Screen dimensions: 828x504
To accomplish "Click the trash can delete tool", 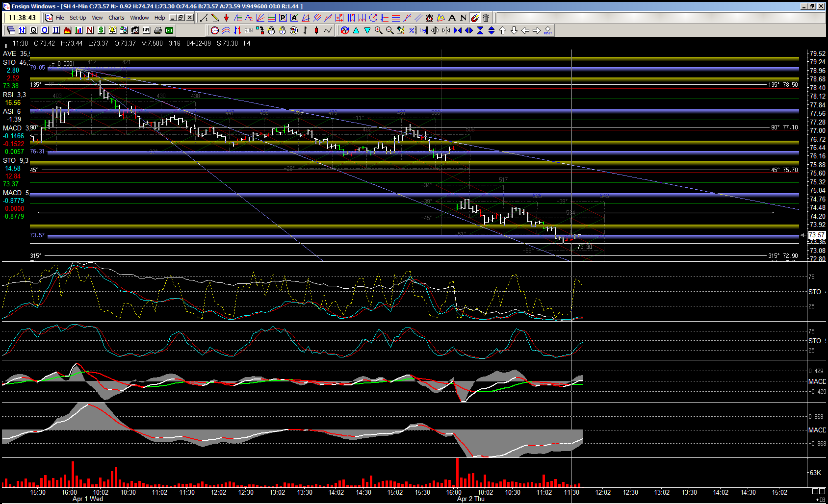I will point(486,18).
